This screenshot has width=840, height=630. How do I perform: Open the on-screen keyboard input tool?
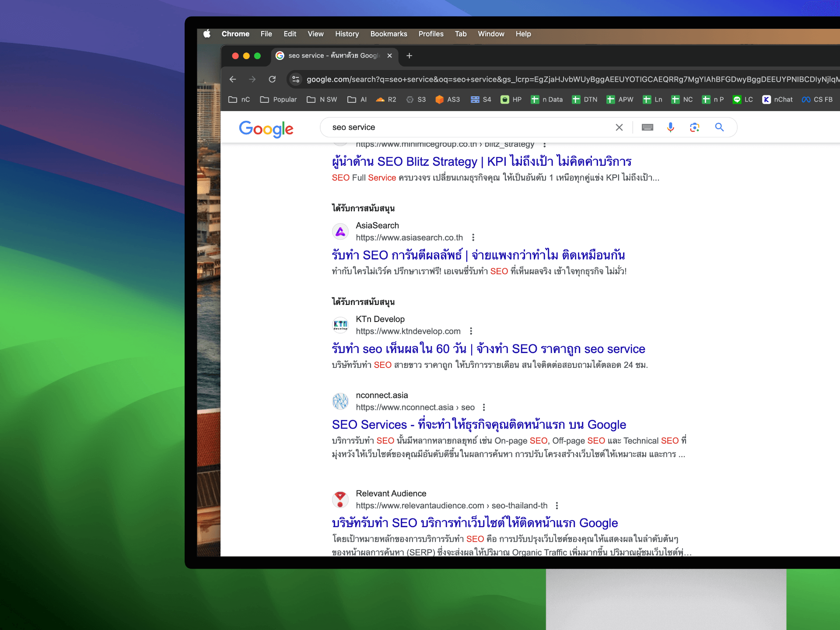pyautogui.click(x=647, y=127)
